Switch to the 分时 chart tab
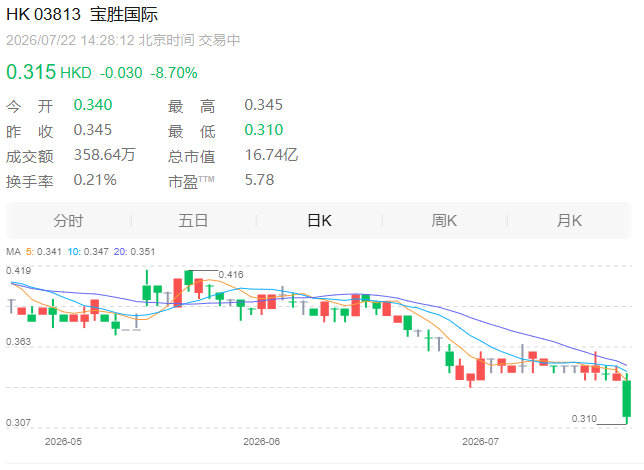 pos(68,221)
